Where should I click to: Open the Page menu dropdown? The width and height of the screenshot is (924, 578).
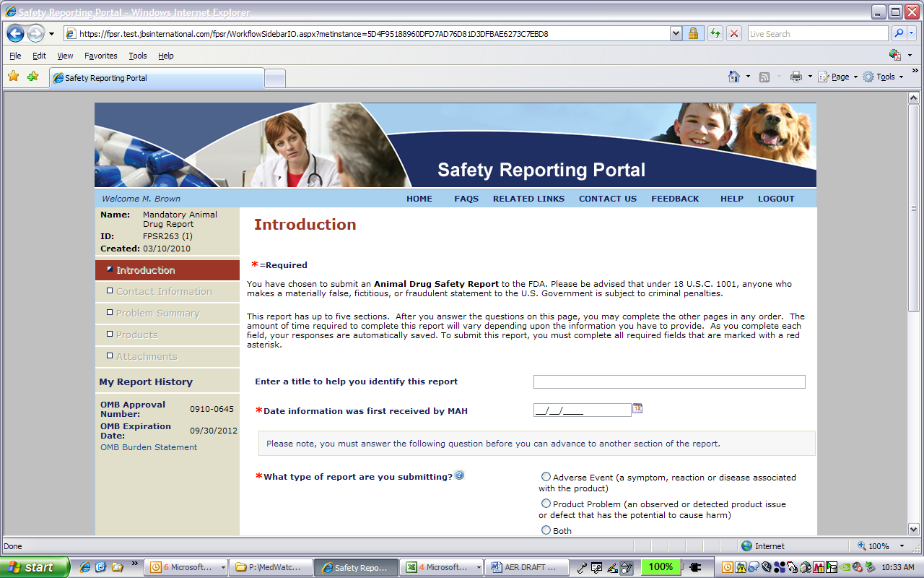[x=839, y=77]
